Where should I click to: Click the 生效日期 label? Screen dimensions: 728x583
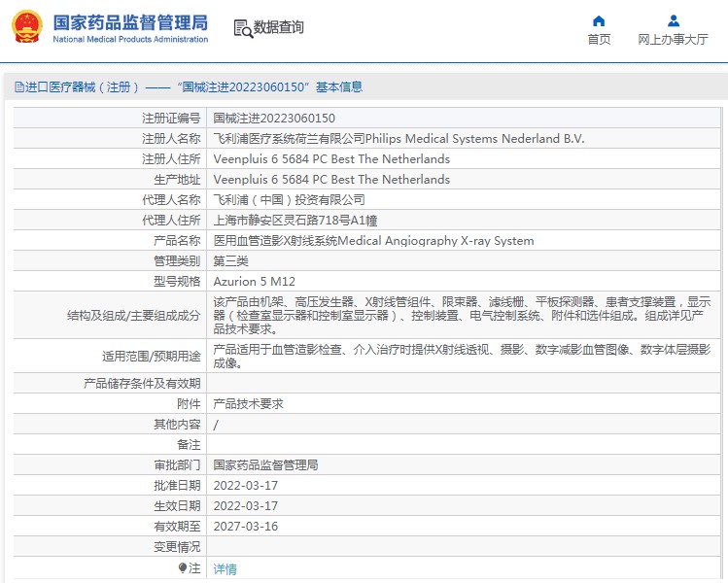point(177,506)
